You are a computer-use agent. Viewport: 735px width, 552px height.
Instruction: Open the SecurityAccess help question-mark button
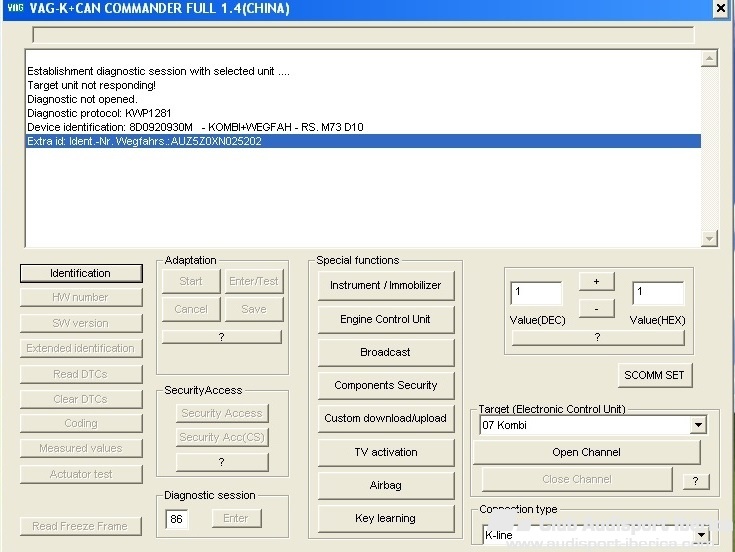(222, 462)
